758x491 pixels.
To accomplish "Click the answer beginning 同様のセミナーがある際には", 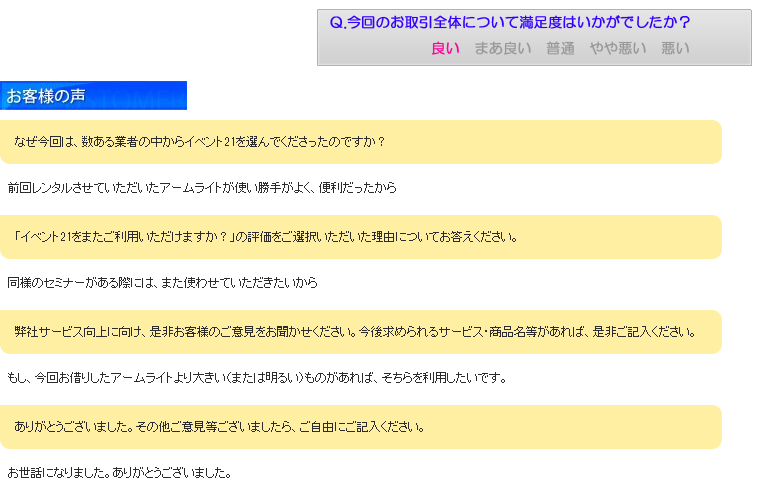I will tap(162, 283).
